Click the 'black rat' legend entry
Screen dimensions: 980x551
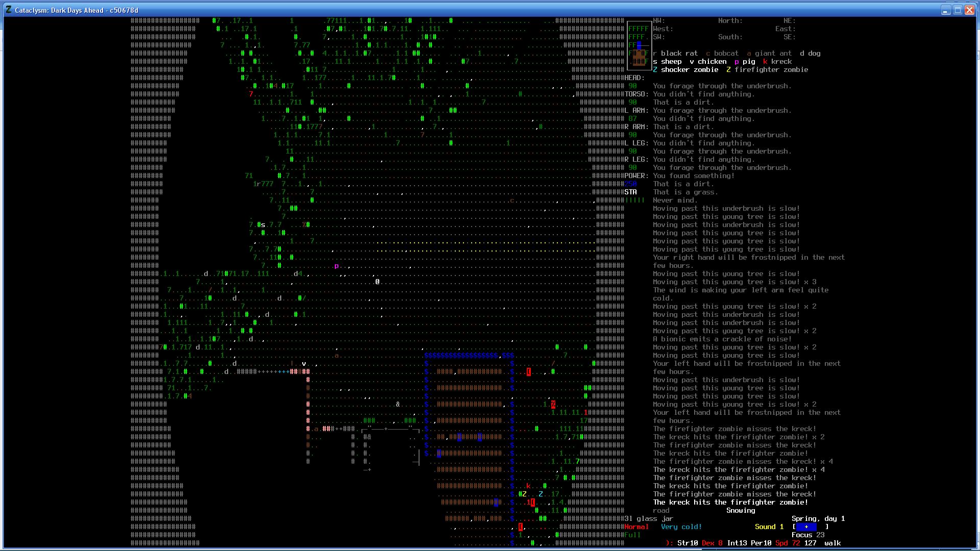(679, 53)
